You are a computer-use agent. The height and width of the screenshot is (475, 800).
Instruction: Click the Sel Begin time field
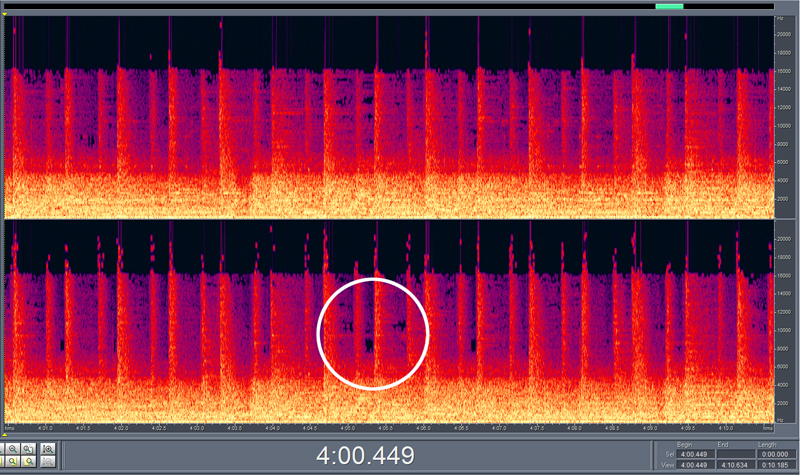696,453
